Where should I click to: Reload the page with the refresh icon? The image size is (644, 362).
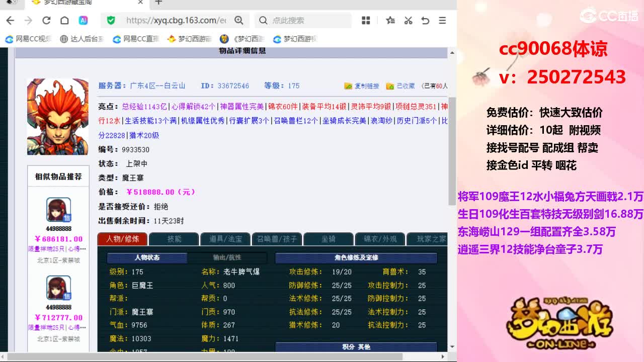coord(46,21)
